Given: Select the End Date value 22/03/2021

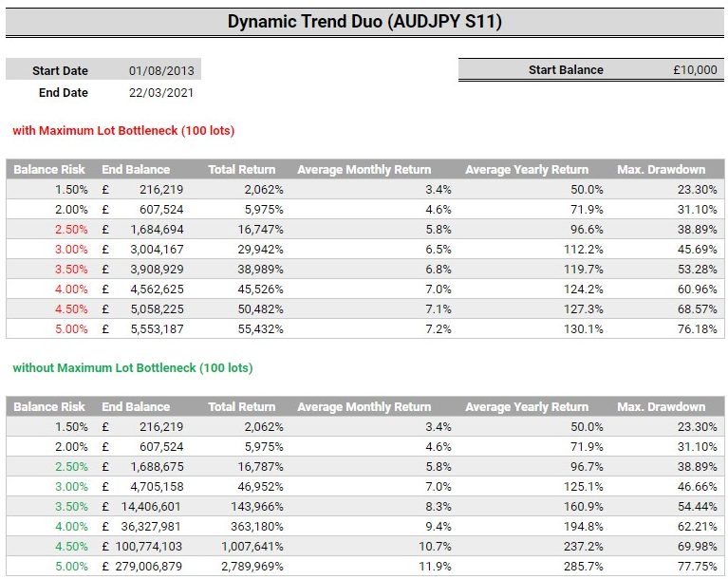Looking at the screenshot, I should coord(161,92).
